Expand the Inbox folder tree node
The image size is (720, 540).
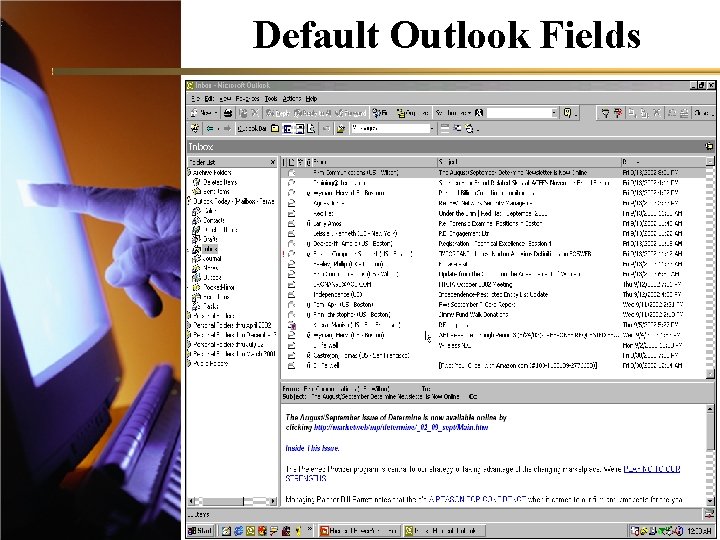[188, 249]
